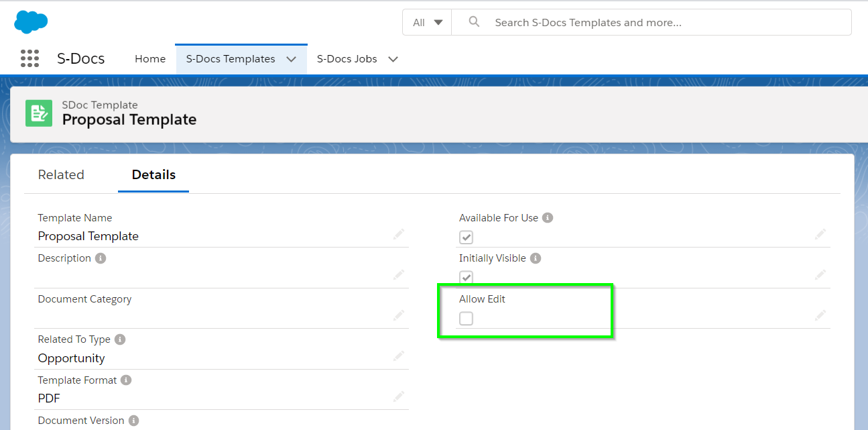Image resolution: width=868 pixels, height=430 pixels.
Task: Select the Details tab
Action: [x=153, y=174]
